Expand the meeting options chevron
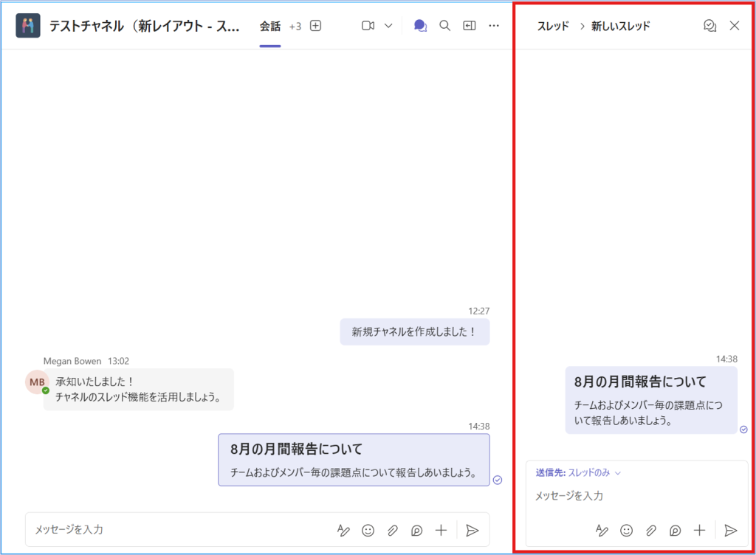The image size is (756, 555). pos(388,26)
